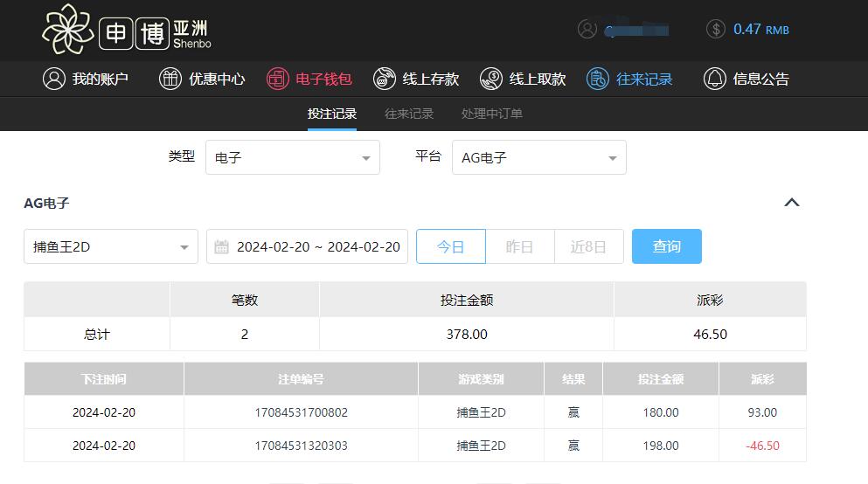Click the 优惠中心 gift icon
868x484 pixels.
[170, 79]
